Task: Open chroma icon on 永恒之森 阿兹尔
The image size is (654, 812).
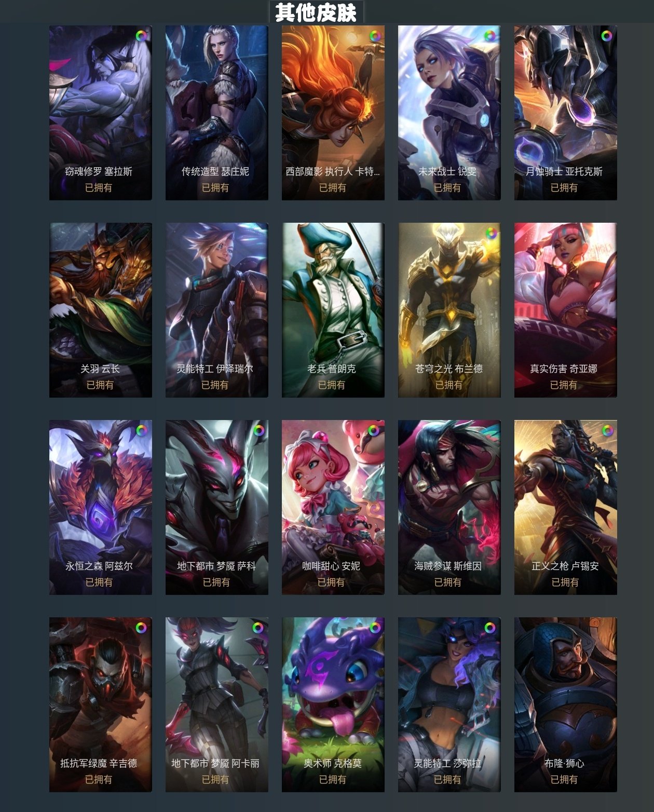Action: click(x=142, y=430)
